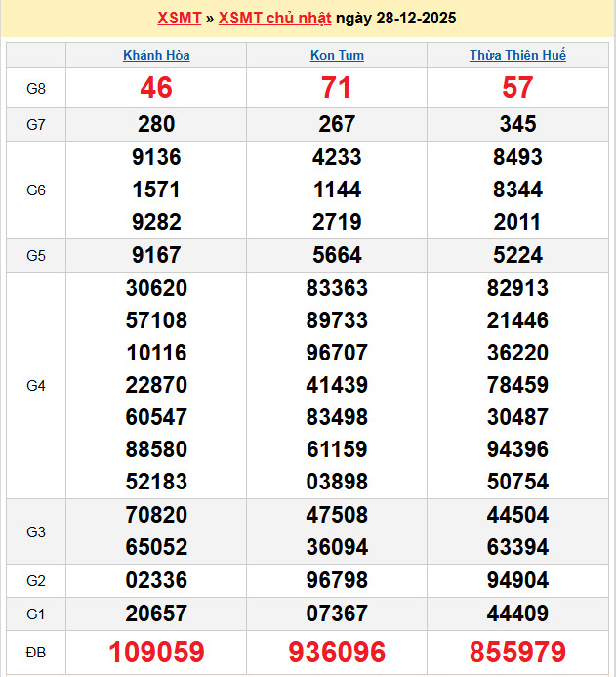Image resolution: width=616 pixels, height=677 pixels.
Task: Click the date text ngày 28-12-2025
Action: click(395, 19)
